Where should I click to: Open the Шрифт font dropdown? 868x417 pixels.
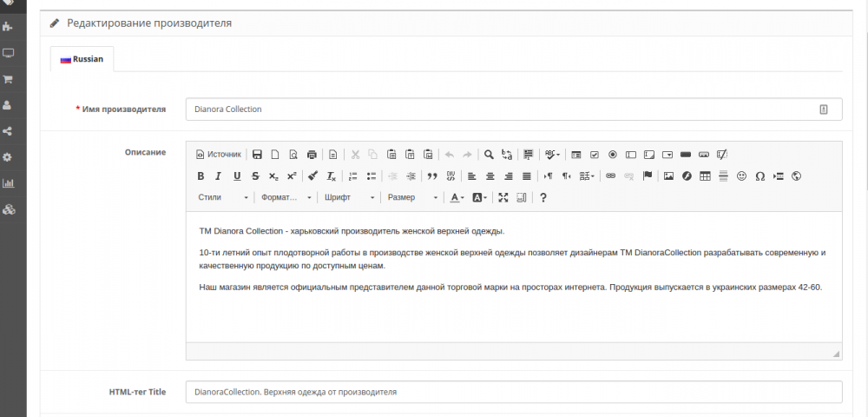click(x=349, y=198)
